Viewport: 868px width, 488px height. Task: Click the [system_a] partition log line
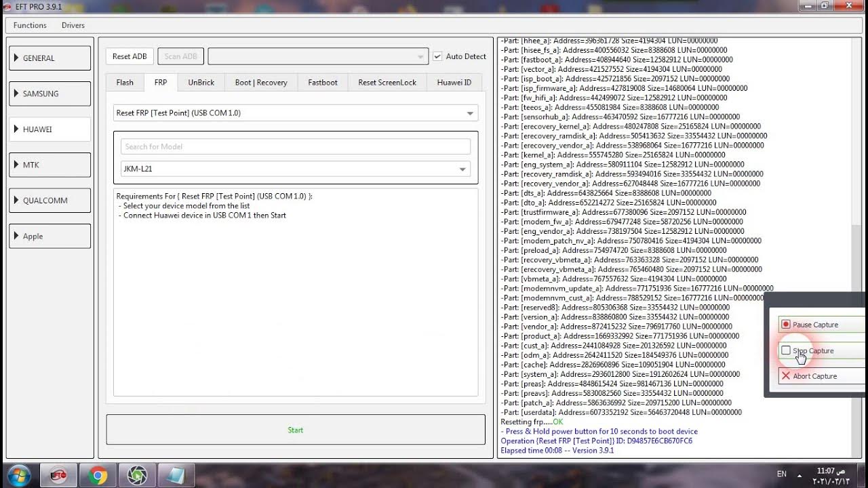click(620, 374)
